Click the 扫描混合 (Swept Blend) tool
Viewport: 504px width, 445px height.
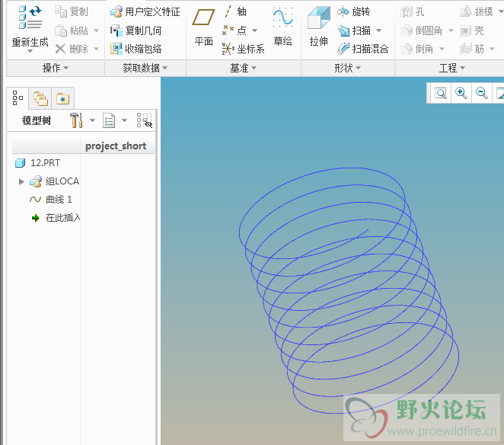[x=363, y=49]
